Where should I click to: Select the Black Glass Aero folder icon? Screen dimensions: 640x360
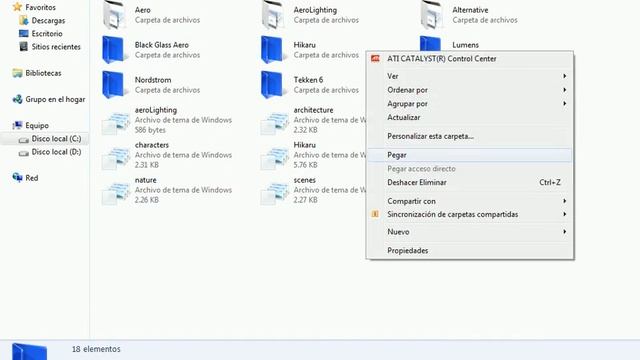(x=114, y=50)
